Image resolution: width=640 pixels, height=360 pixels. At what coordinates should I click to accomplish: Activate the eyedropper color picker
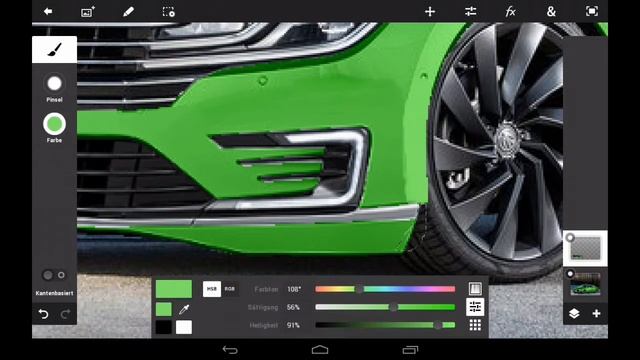click(184, 309)
